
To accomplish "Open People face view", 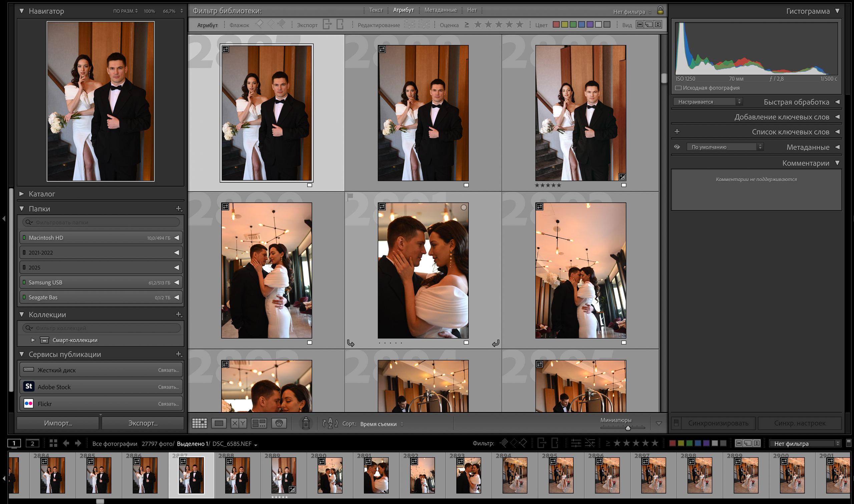I will coord(279,423).
